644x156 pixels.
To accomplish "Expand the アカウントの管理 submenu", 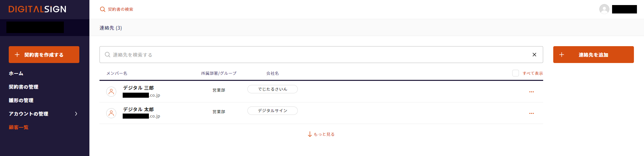I will tap(76, 114).
